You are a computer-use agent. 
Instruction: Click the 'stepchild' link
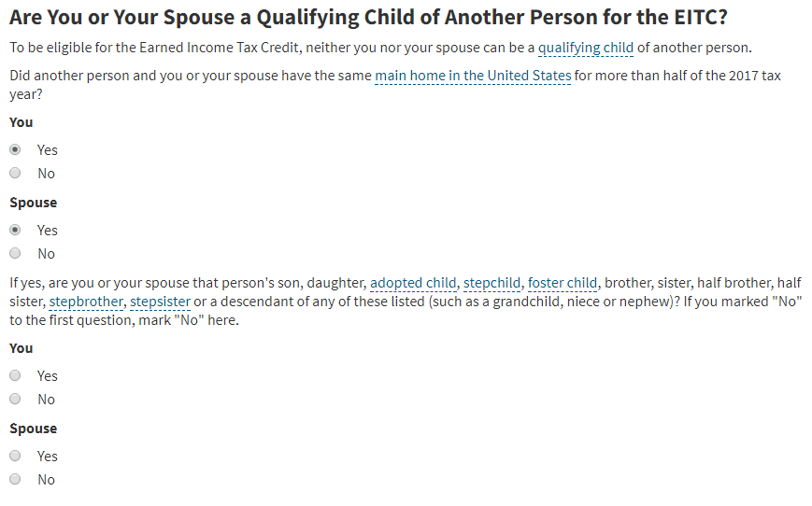pos(491,283)
